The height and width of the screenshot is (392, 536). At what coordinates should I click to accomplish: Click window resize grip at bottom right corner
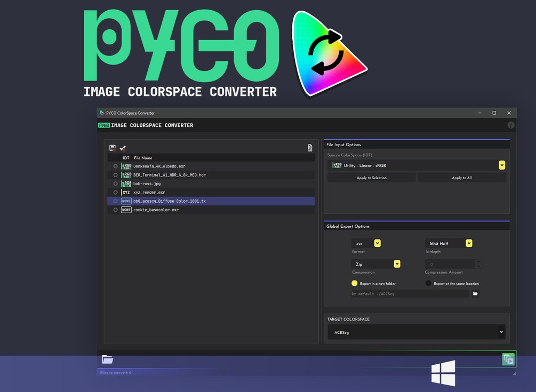514,373
